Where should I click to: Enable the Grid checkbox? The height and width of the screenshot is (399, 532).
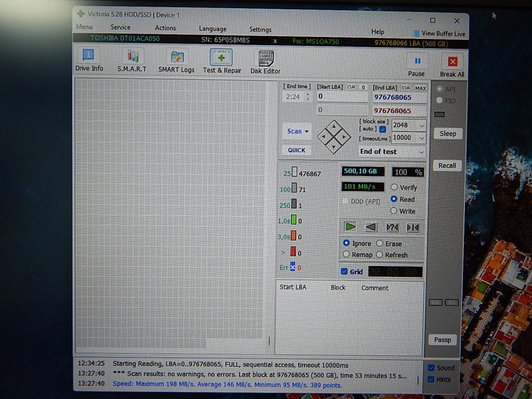pos(344,272)
